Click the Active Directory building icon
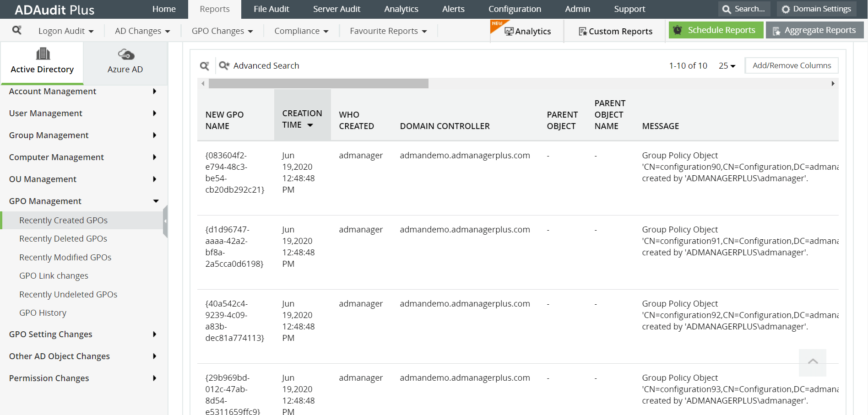Image resolution: width=868 pixels, height=415 pixels. click(42, 54)
